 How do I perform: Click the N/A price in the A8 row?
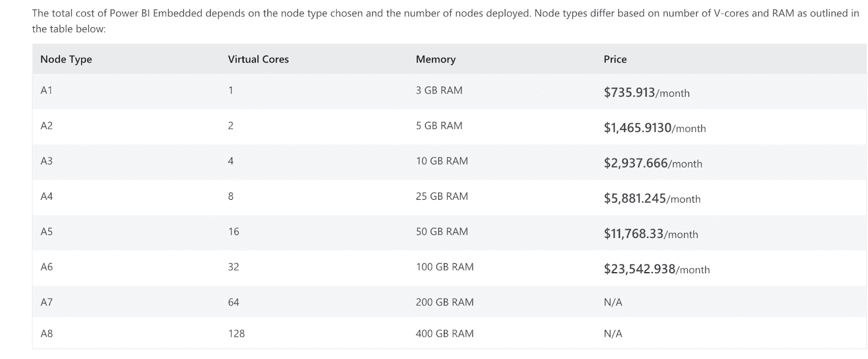(x=613, y=333)
